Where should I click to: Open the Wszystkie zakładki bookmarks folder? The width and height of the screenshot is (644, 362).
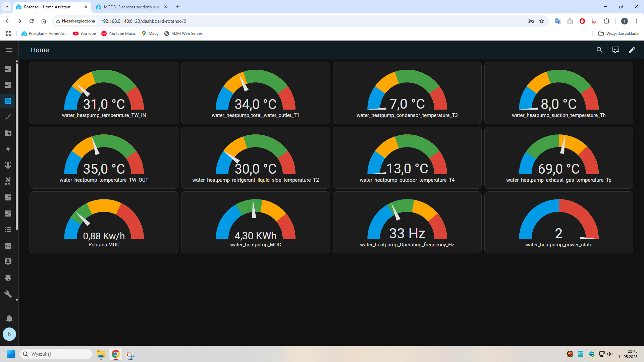[x=619, y=34]
